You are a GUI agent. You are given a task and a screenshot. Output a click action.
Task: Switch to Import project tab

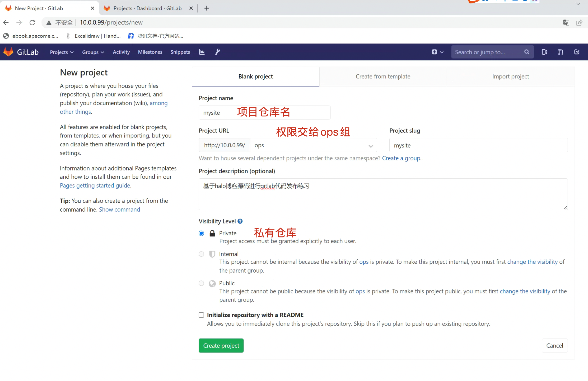point(510,77)
